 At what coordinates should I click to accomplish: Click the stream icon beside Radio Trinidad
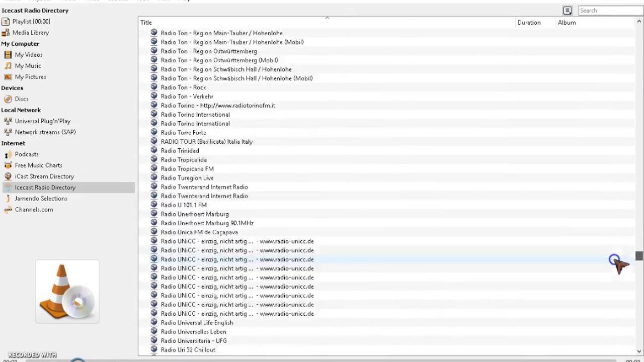(x=154, y=150)
